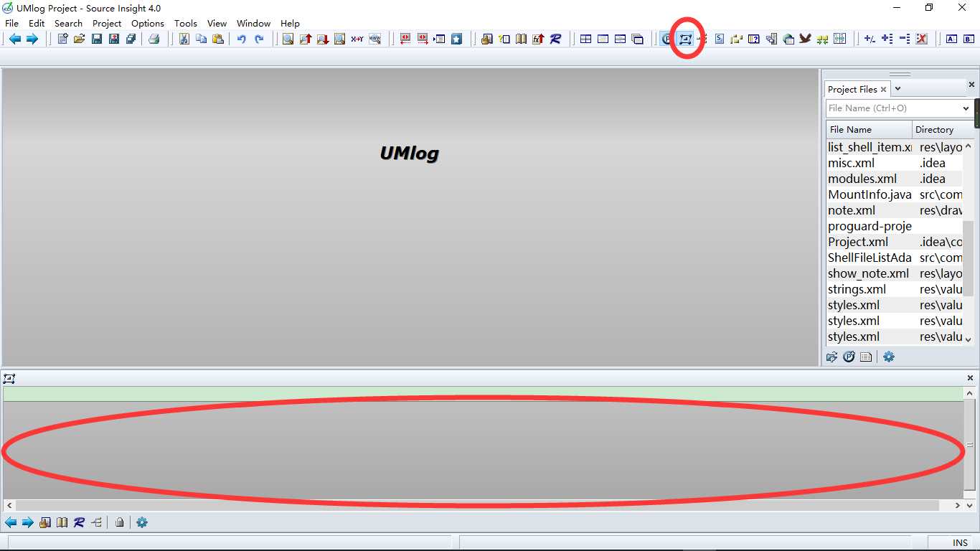
Task: Open the Edit menu
Action: coord(37,23)
